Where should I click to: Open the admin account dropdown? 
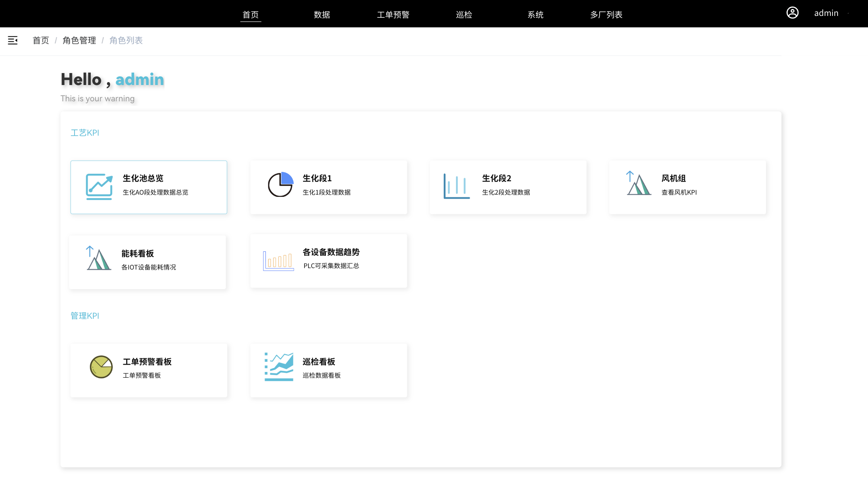click(x=826, y=13)
